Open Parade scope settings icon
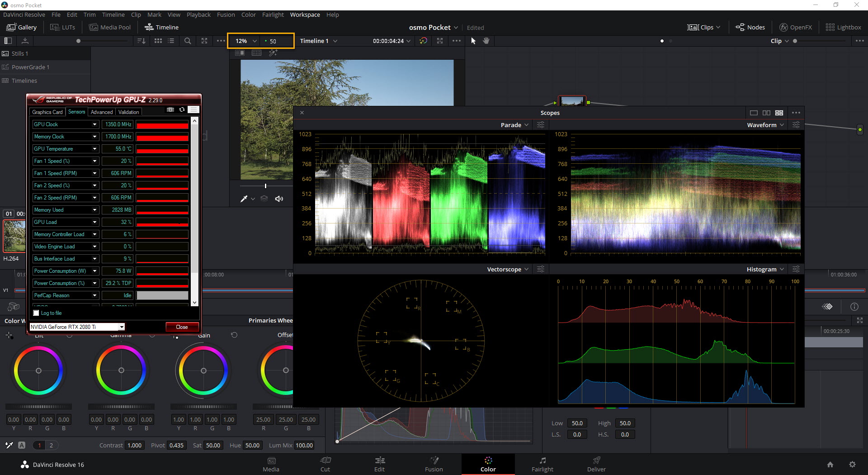Screen dimensions: 868x475 point(541,125)
